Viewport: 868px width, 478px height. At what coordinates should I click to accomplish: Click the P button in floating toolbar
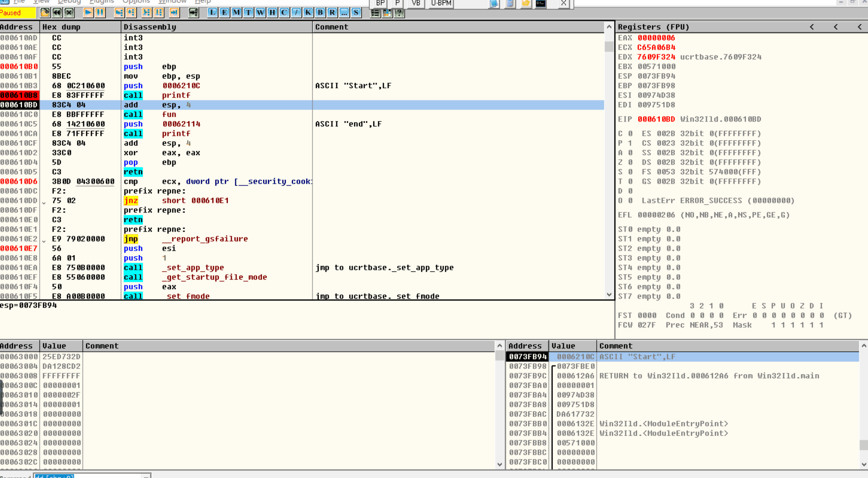point(398,3)
